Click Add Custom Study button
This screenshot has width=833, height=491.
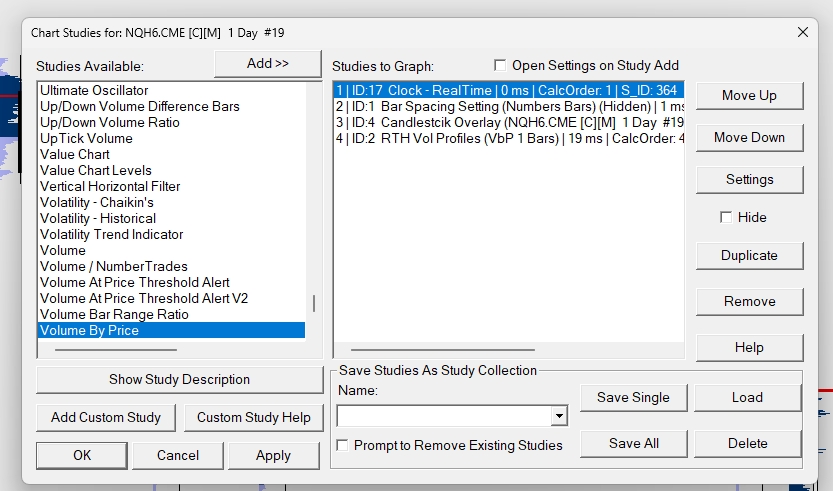click(x=106, y=417)
